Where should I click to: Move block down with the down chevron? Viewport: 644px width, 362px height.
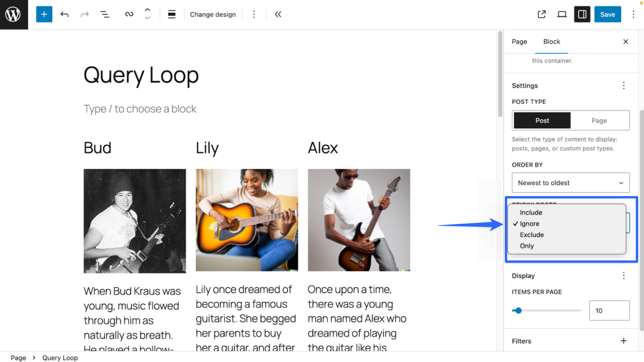click(x=147, y=18)
